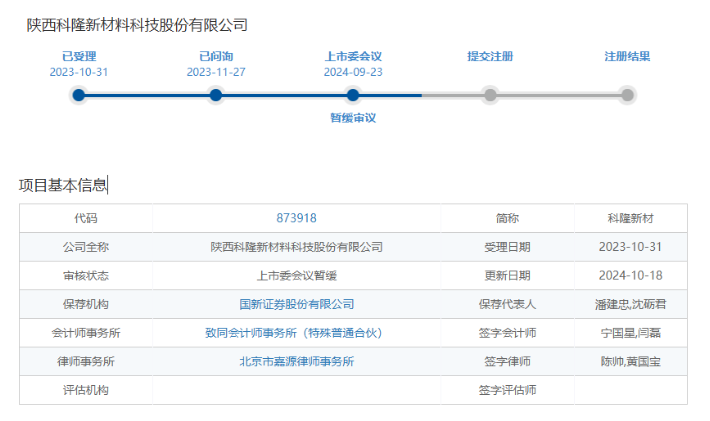Click the company title 陕西科隆新材料科技股份有限公司
Image resolution: width=710 pixels, height=421 pixels.
coord(137,25)
